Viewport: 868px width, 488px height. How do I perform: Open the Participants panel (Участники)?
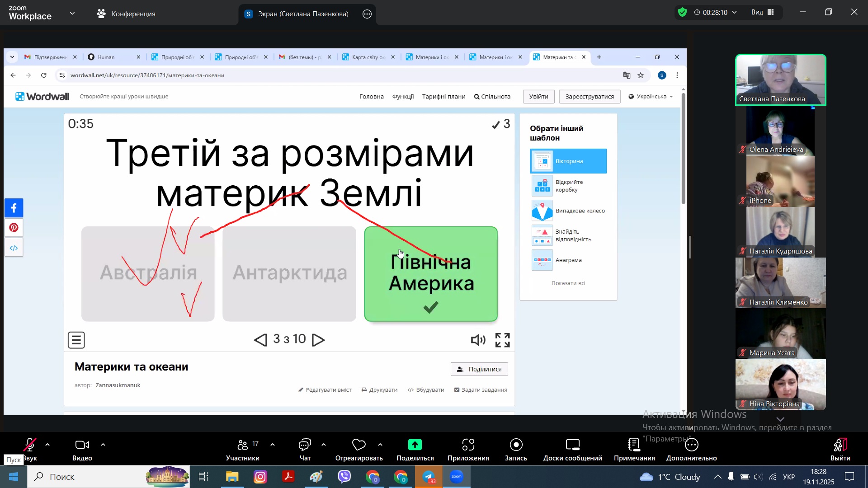pos(243,445)
